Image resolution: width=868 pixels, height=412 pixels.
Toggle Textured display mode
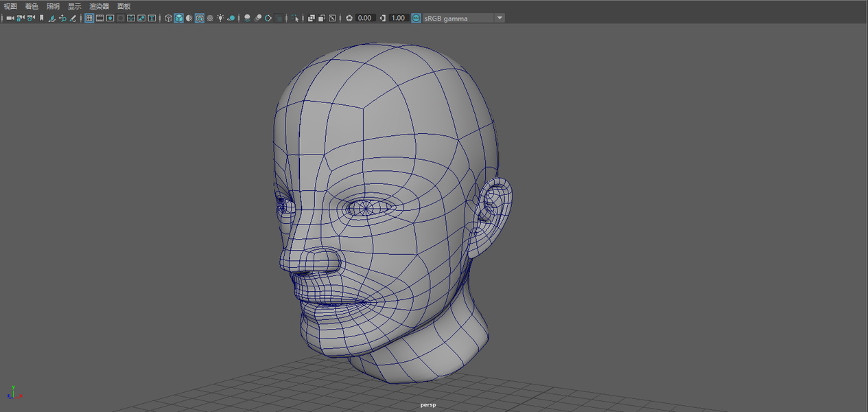tap(210, 18)
